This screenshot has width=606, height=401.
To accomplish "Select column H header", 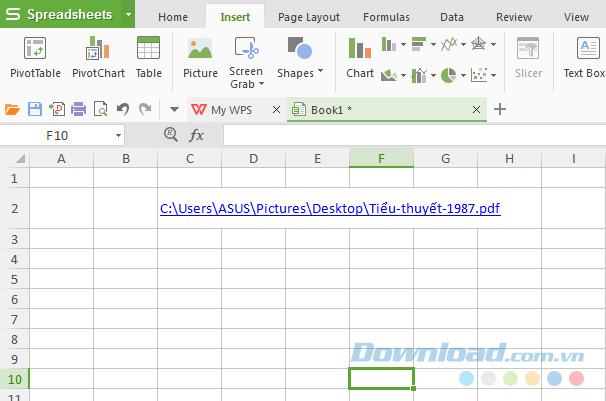I will point(509,158).
